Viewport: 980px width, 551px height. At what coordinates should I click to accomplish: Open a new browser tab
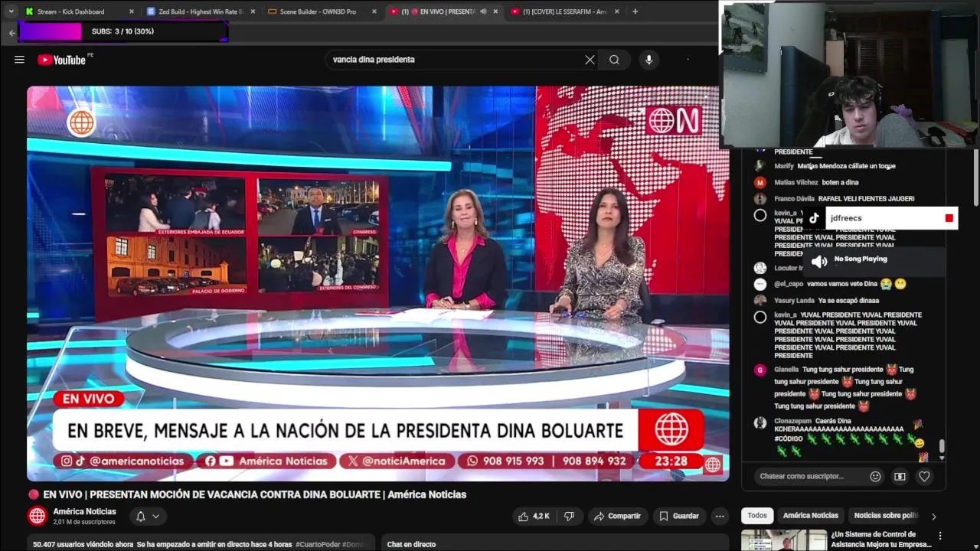click(x=635, y=11)
